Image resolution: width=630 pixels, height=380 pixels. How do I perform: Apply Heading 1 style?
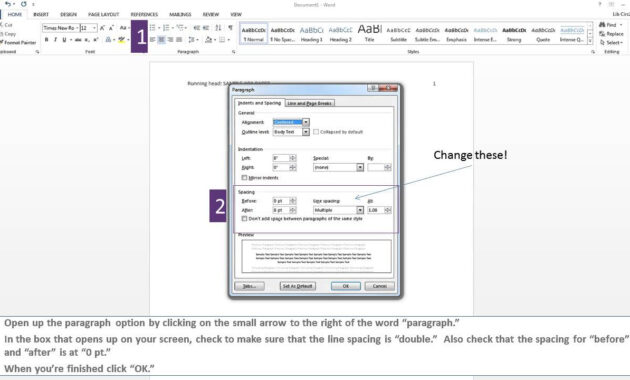point(311,33)
